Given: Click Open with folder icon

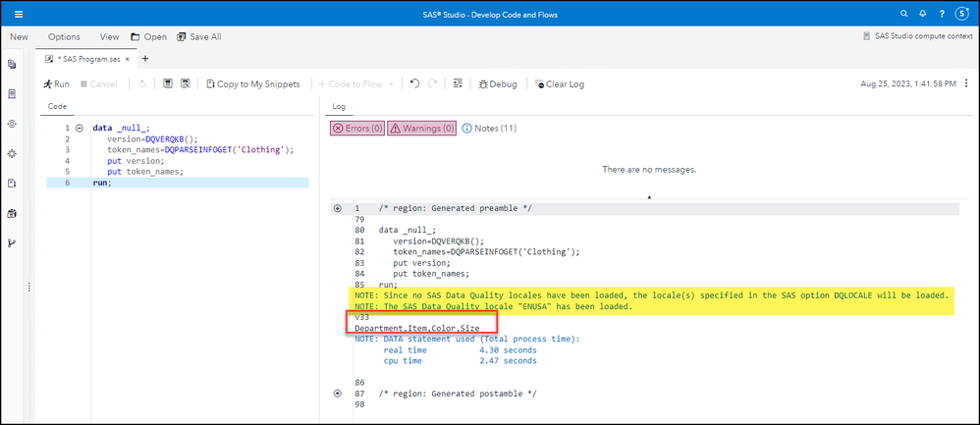Looking at the screenshot, I should 148,37.
